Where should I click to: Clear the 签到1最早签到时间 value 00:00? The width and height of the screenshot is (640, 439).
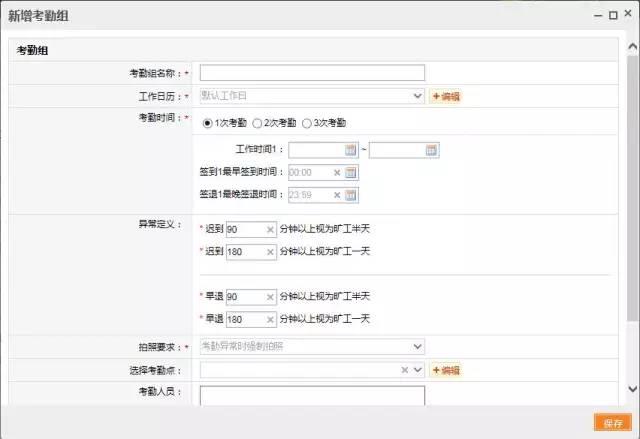tap(337, 173)
